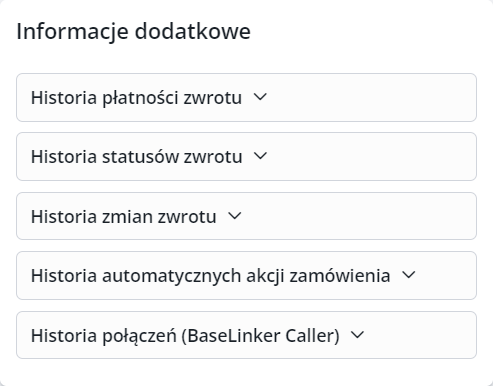Expand Historia zmian zwrotu section
The width and height of the screenshot is (493, 386).
click(246, 216)
